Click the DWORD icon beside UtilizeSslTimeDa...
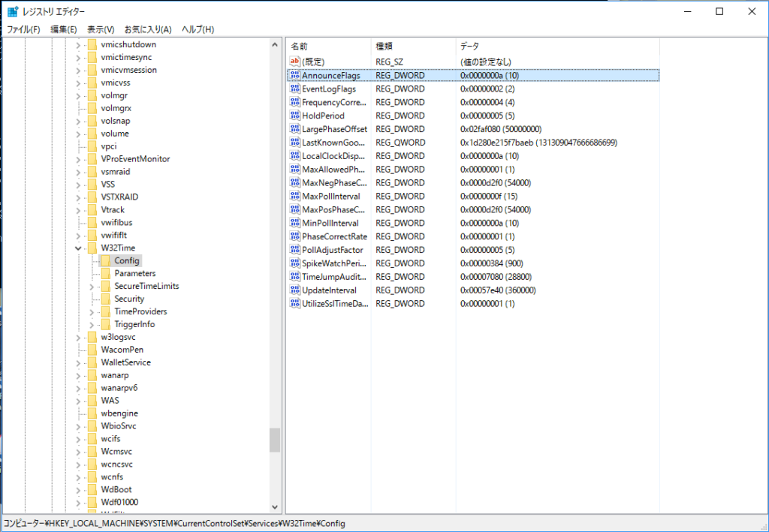The height and width of the screenshot is (532, 769). 296,303
